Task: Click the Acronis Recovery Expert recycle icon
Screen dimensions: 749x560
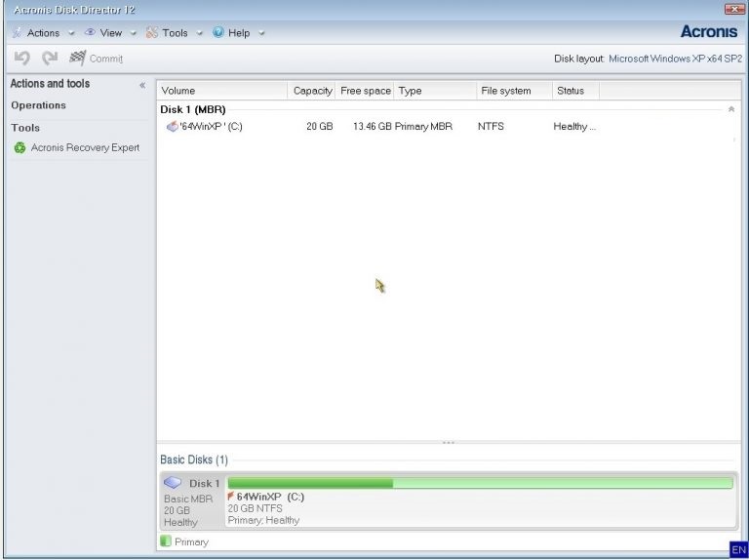Action: click(x=20, y=147)
